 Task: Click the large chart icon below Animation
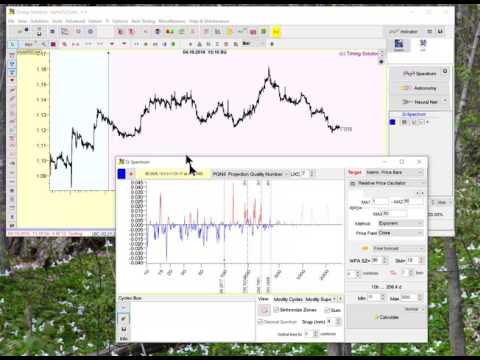pos(399,45)
